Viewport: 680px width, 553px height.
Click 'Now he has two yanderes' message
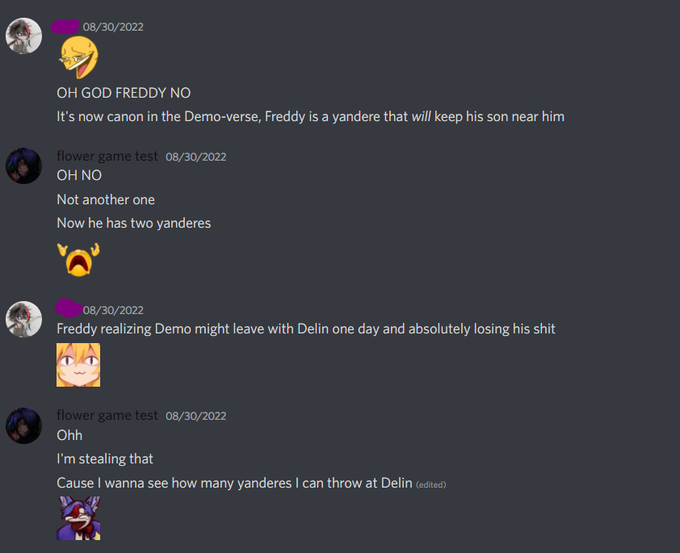tap(134, 223)
